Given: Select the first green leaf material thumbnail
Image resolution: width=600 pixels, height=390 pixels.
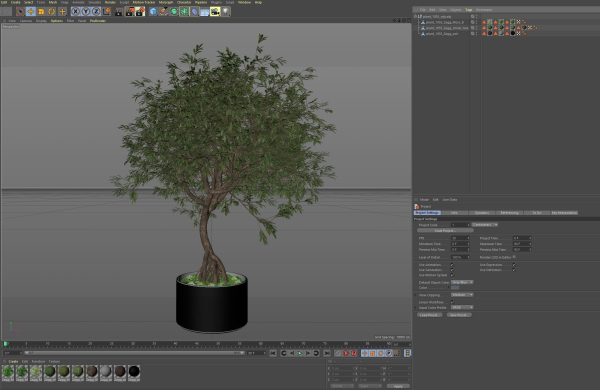Looking at the screenshot, I should pos(8,372).
